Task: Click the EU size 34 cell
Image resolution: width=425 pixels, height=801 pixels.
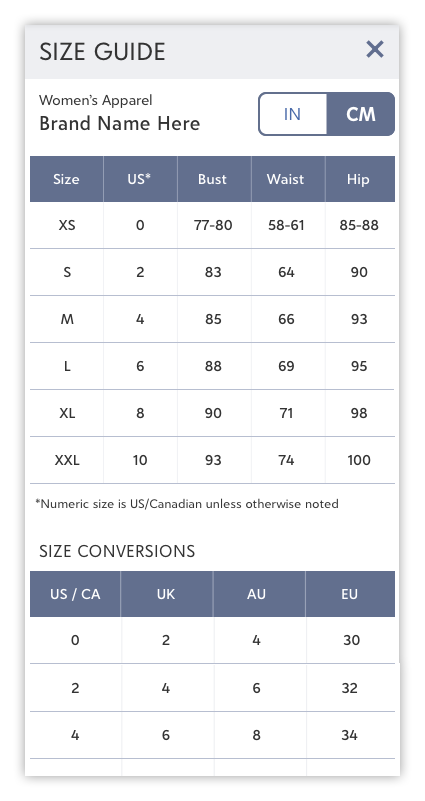Action: tap(350, 735)
